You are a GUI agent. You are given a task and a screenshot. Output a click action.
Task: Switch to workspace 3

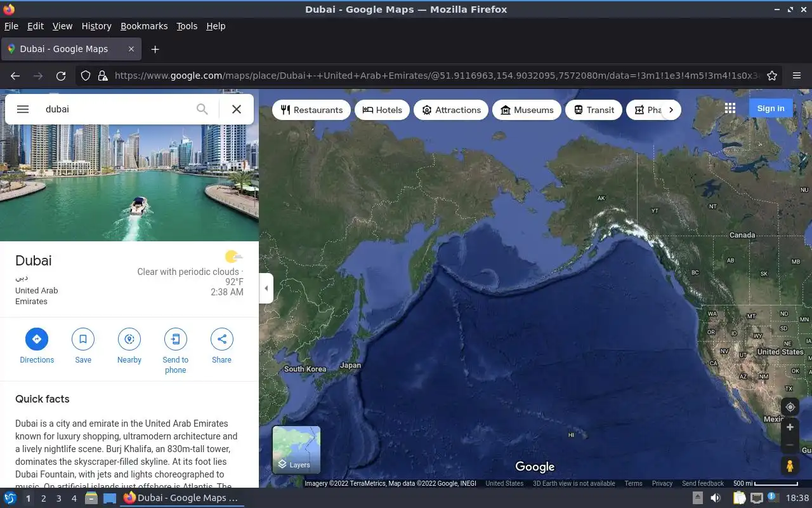point(58,498)
